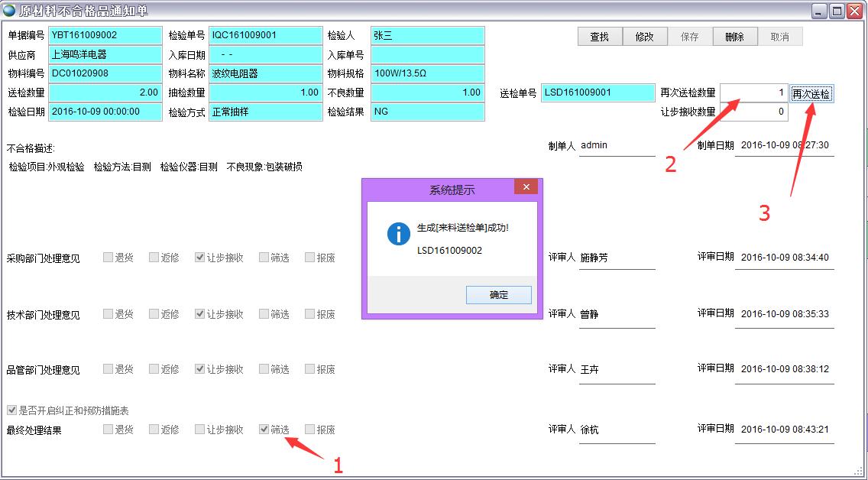Check 报废 in the 品管部门处理意见 row
The height and width of the screenshot is (480, 868).
(309, 369)
